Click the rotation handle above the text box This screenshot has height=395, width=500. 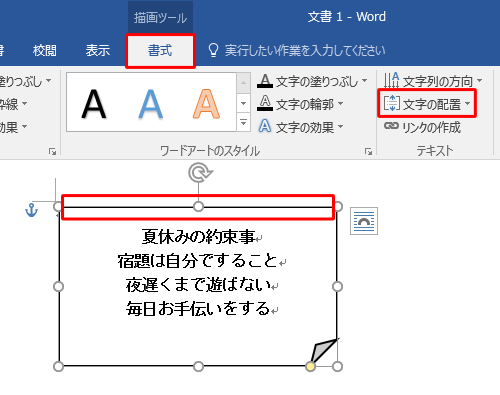pyautogui.click(x=200, y=173)
